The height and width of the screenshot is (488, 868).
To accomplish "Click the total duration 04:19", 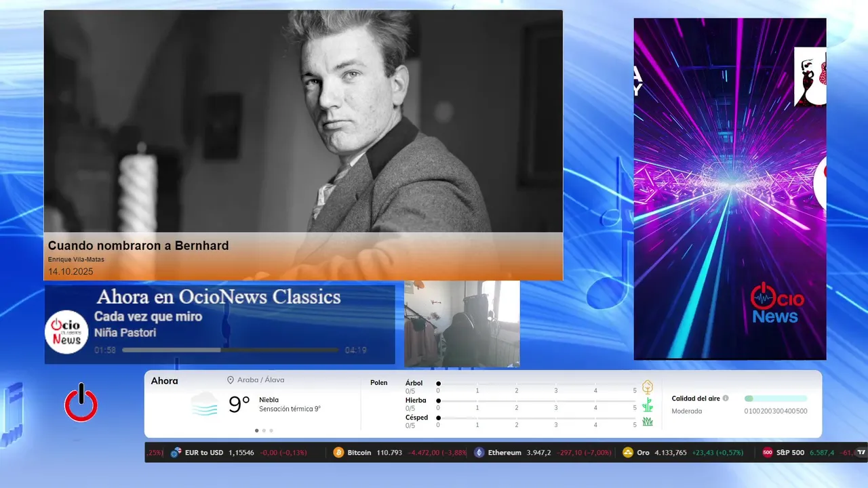I will 355,350.
